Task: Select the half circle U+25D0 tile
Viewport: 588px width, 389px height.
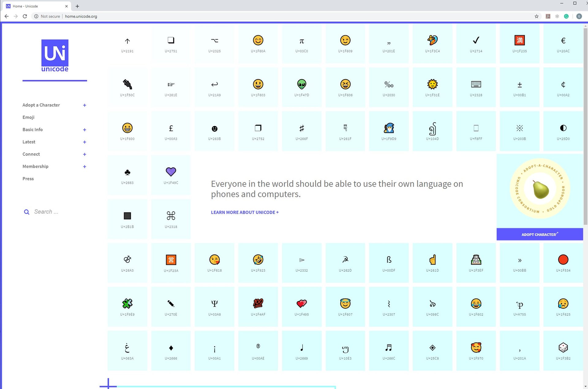Action: click(563, 131)
